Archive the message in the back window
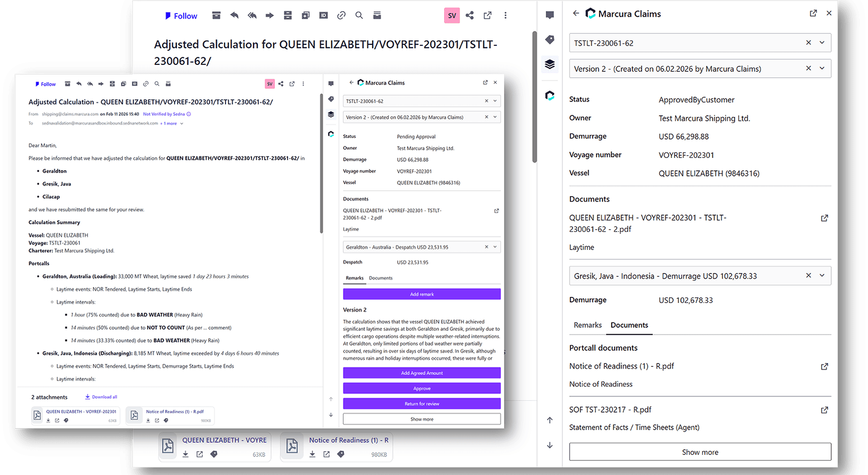 click(x=216, y=16)
